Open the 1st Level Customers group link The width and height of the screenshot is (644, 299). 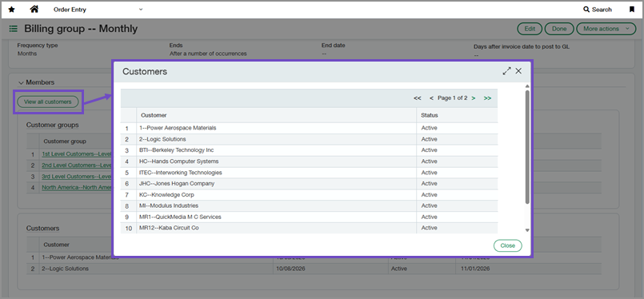pyautogui.click(x=77, y=154)
